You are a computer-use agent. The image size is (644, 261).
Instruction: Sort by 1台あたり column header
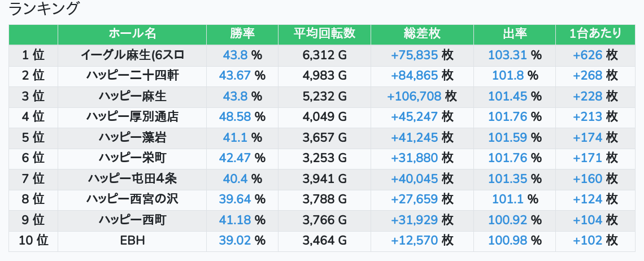pos(595,34)
